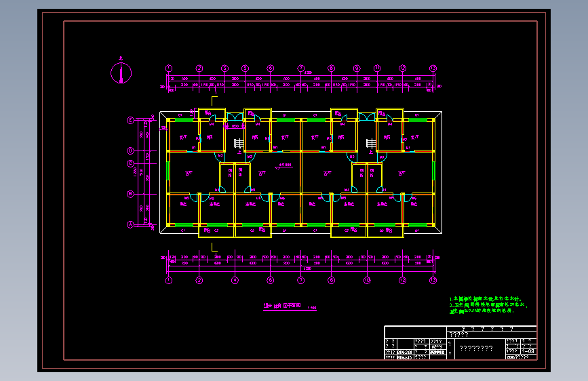This screenshot has width=588, height=381.
Task: Select the axis bubble labeled D
Action: (x=130, y=151)
